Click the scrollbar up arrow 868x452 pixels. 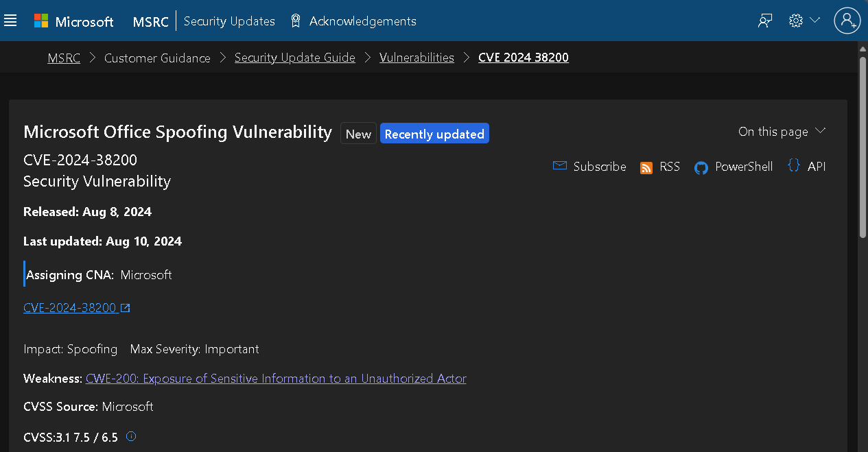coord(863,49)
